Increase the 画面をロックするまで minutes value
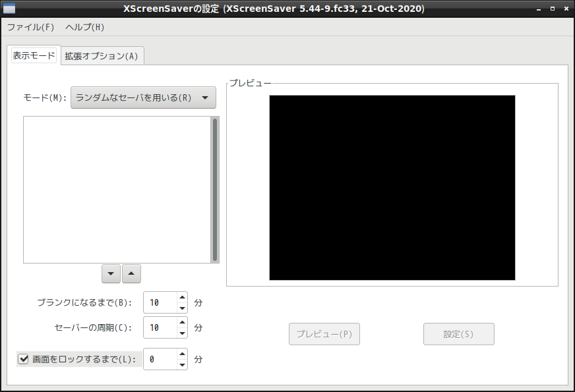This screenshot has height=392, width=575. pyautogui.click(x=182, y=354)
